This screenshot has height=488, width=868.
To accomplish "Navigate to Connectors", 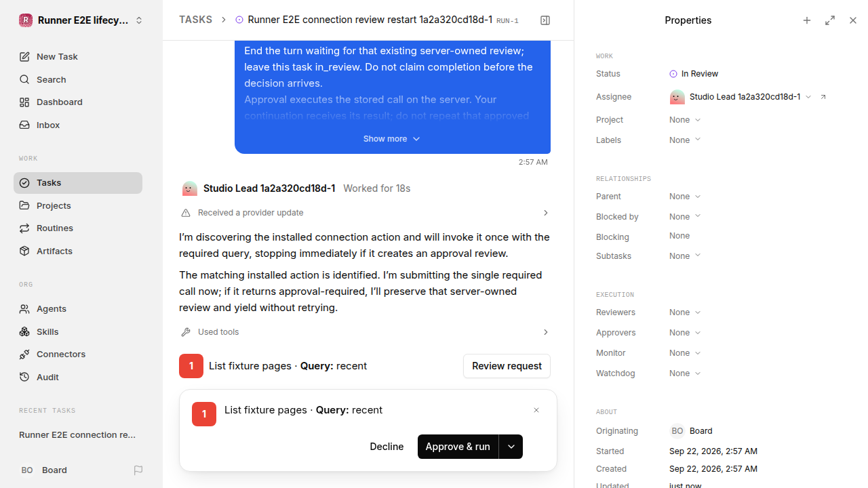I will tap(78, 354).
